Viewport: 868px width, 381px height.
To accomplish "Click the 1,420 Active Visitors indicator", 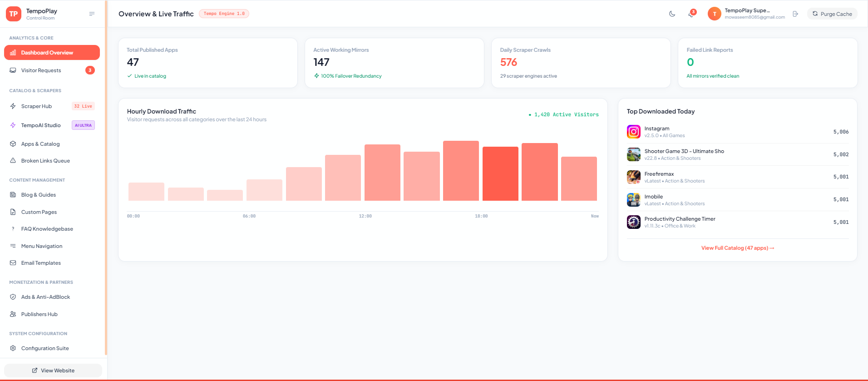I will pos(564,114).
